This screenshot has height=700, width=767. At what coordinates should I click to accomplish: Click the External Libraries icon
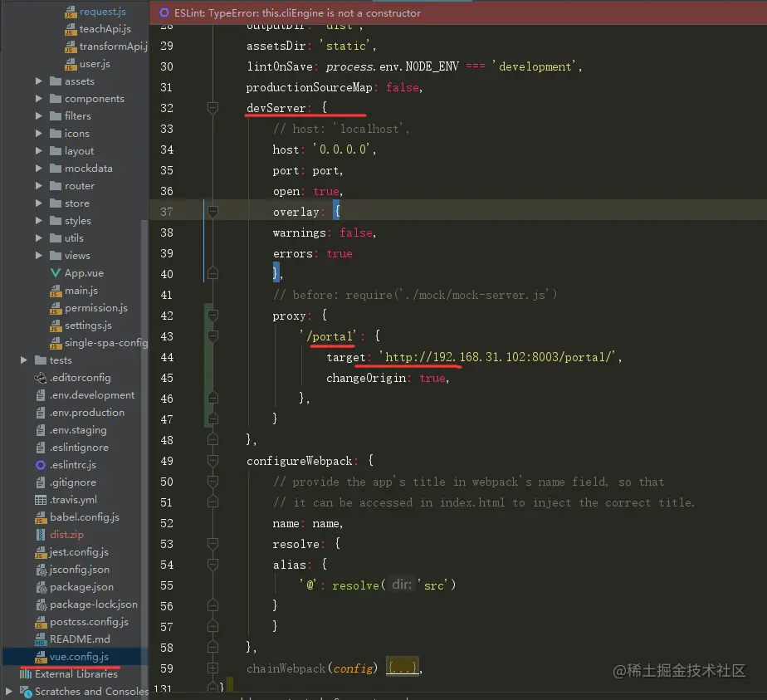[26, 674]
